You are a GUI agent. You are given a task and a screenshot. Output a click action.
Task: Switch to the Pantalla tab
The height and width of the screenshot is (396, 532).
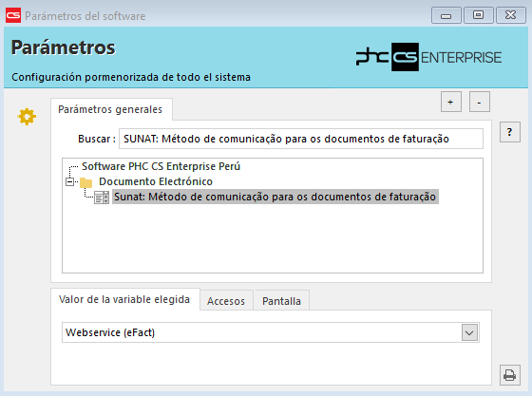click(281, 301)
